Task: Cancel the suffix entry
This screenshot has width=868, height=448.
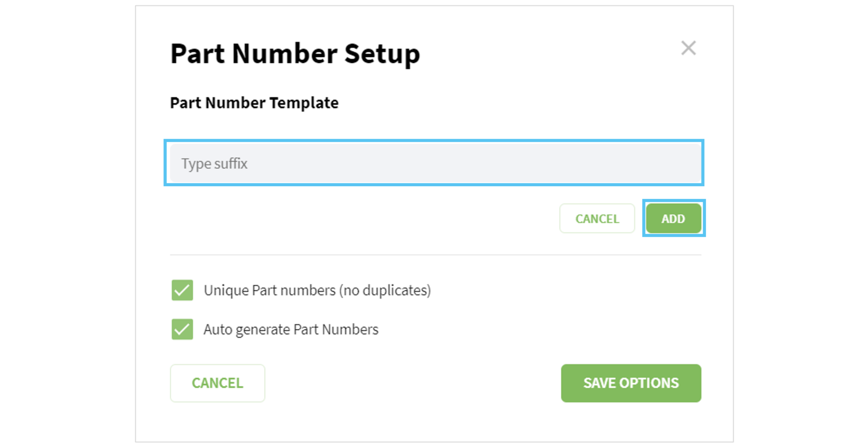Action: click(x=596, y=218)
